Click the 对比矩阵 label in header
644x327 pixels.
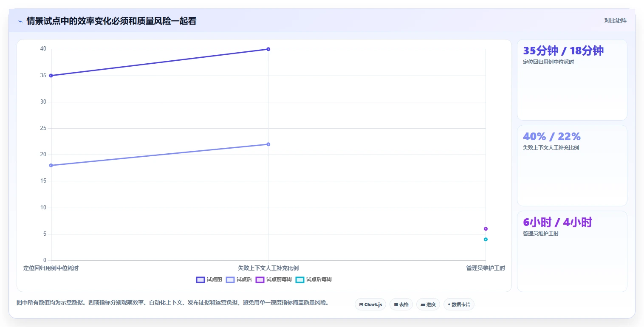pyautogui.click(x=615, y=20)
